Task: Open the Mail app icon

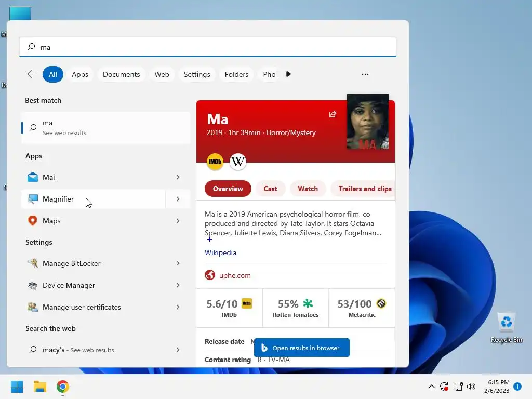Action: (x=33, y=177)
